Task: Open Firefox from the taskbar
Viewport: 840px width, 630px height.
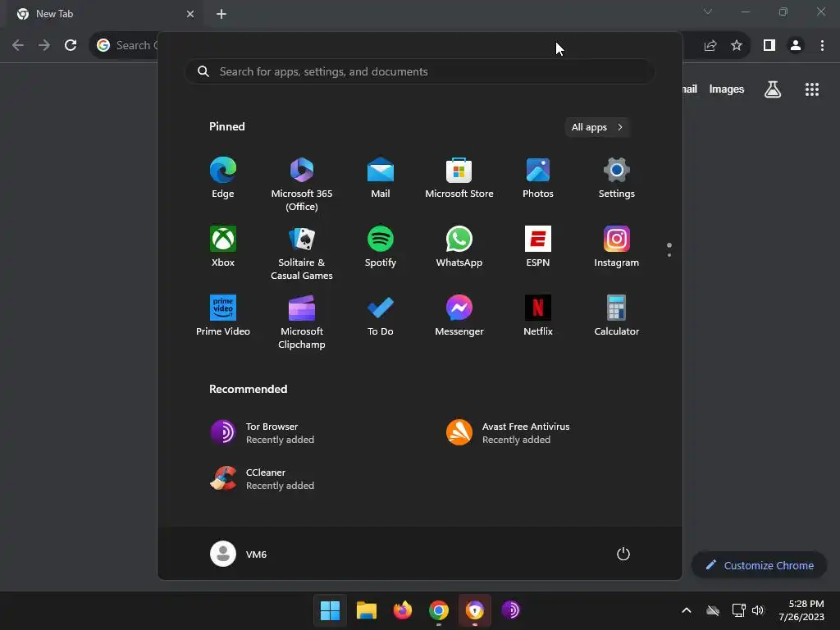Action: (402, 610)
